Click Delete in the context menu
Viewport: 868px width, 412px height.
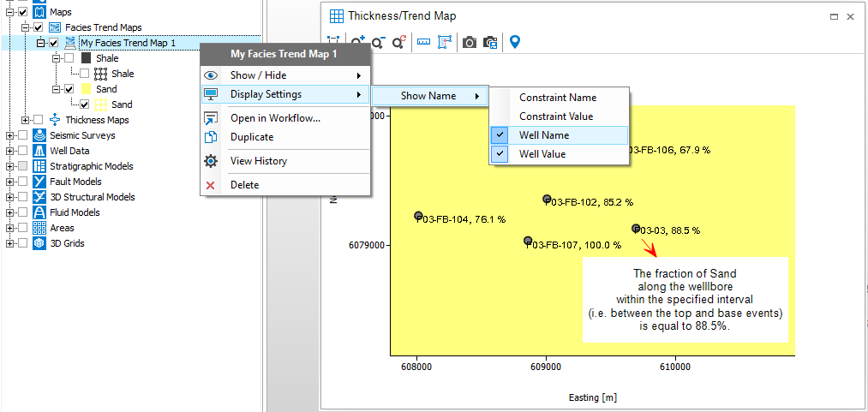pyautogui.click(x=244, y=185)
